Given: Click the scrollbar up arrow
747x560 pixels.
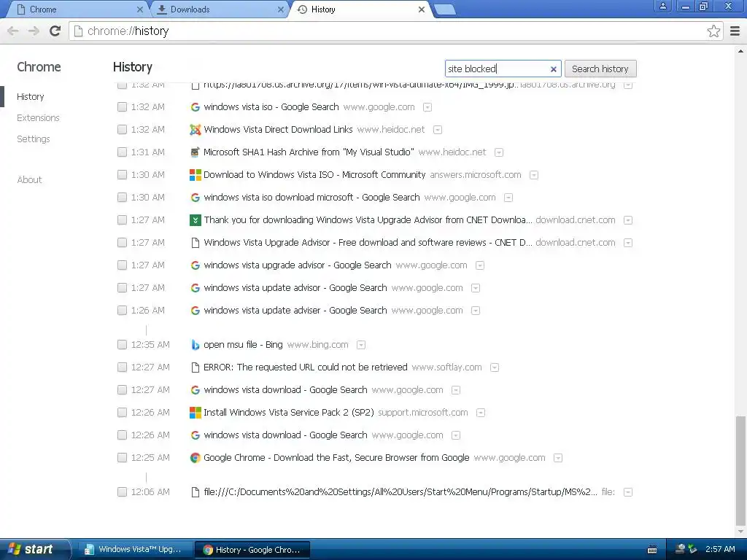Looking at the screenshot, I should click(740, 50).
